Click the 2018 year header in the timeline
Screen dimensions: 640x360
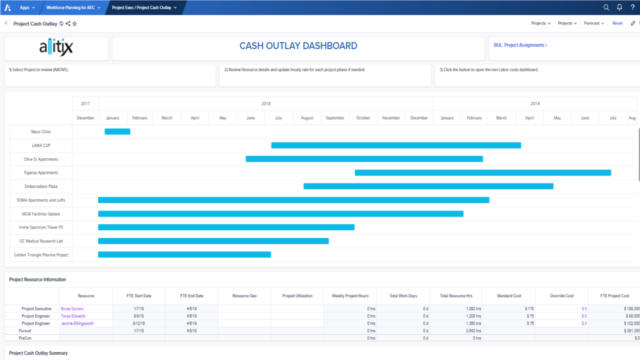tap(266, 104)
